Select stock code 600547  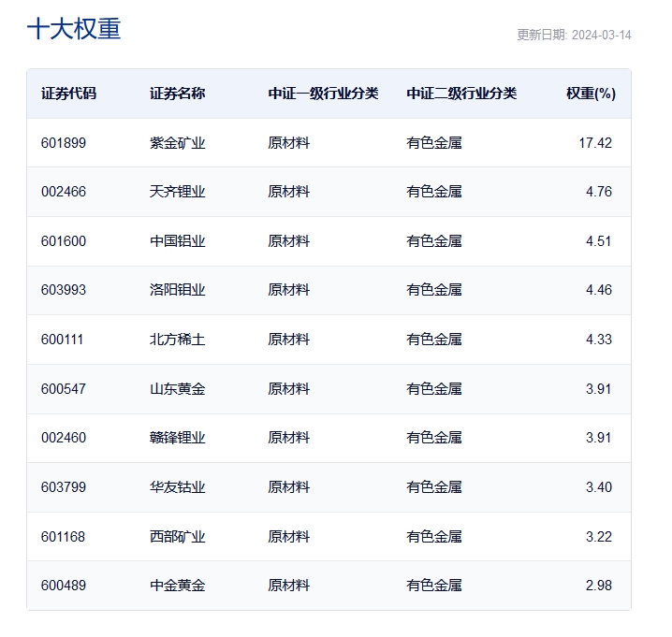pyautogui.click(x=64, y=389)
